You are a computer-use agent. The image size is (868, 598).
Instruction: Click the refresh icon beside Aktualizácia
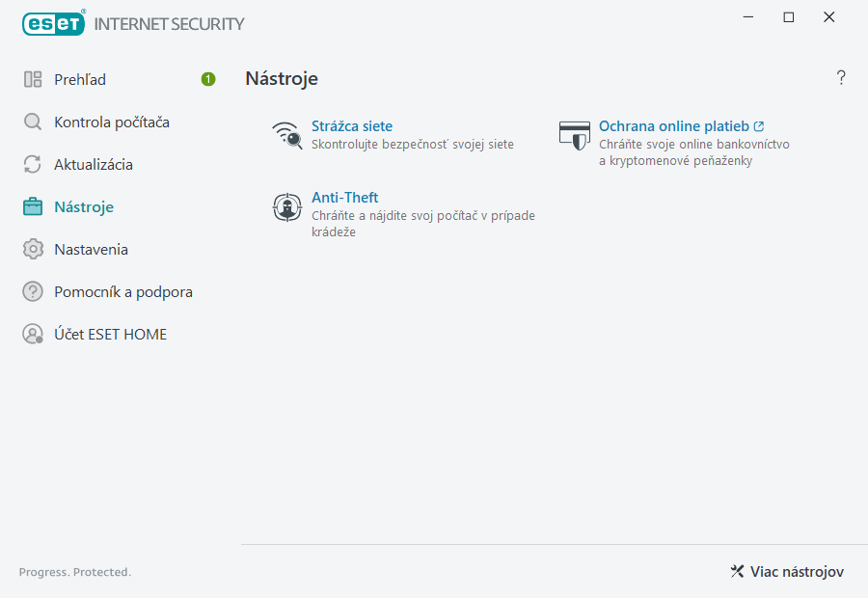point(33,164)
